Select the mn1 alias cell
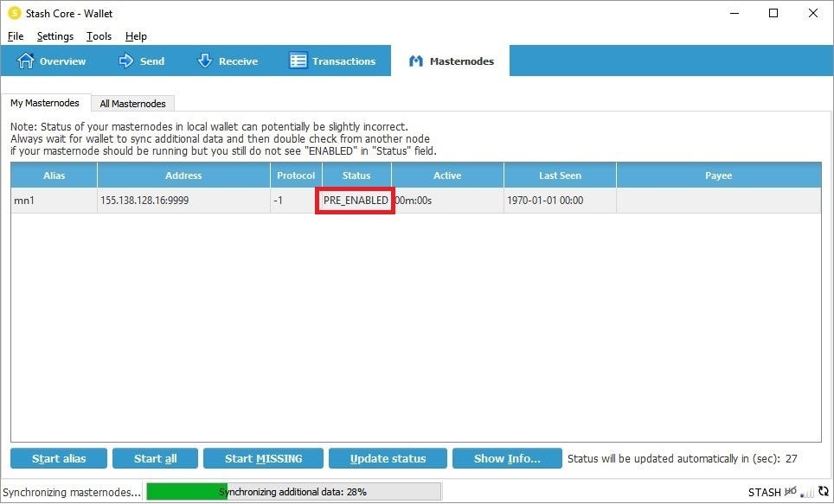Viewport: 834px width, 504px height. point(55,201)
